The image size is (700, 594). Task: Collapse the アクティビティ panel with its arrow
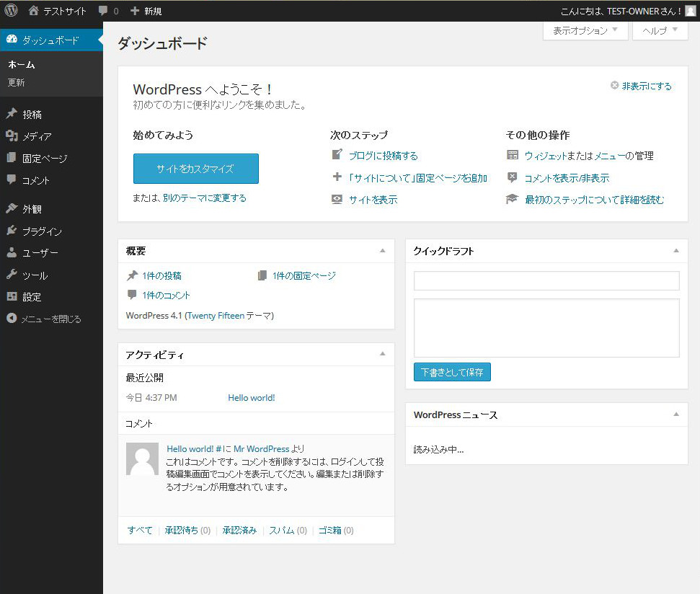tap(383, 354)
